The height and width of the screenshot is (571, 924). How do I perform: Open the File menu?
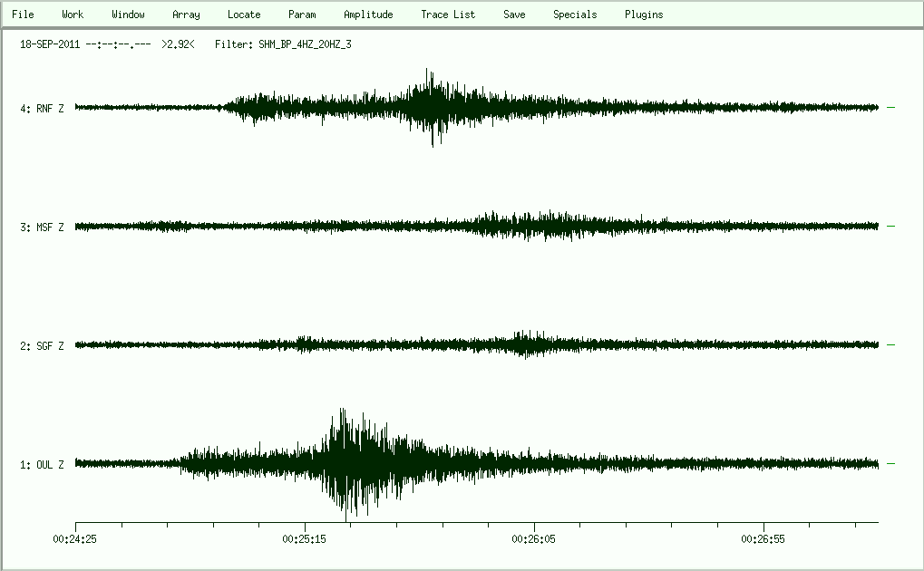click(23, 15)
